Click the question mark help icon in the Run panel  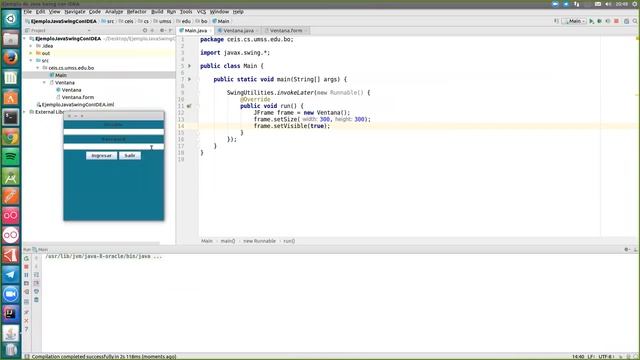pyautogui.click(x=27, y=329)
